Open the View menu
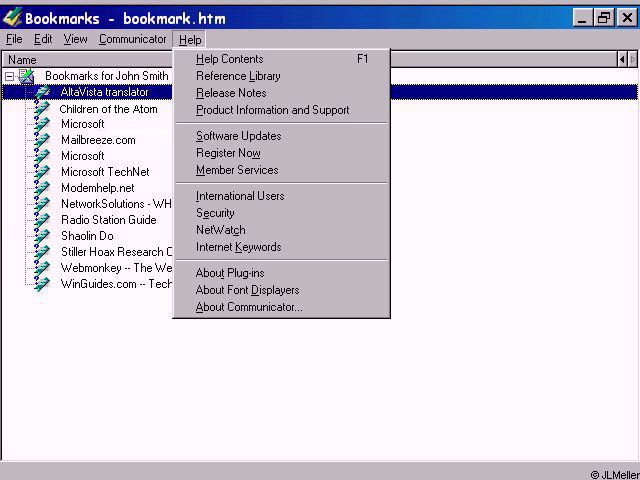The width and height of the screenshot is (640, 480). coord(76,39)
